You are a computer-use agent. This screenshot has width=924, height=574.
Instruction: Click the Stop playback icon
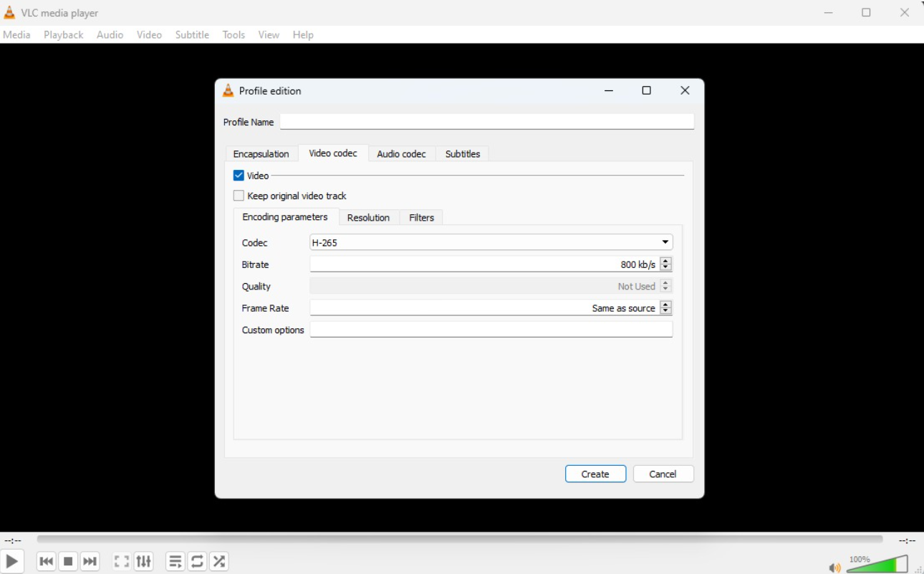click(68, 561)
